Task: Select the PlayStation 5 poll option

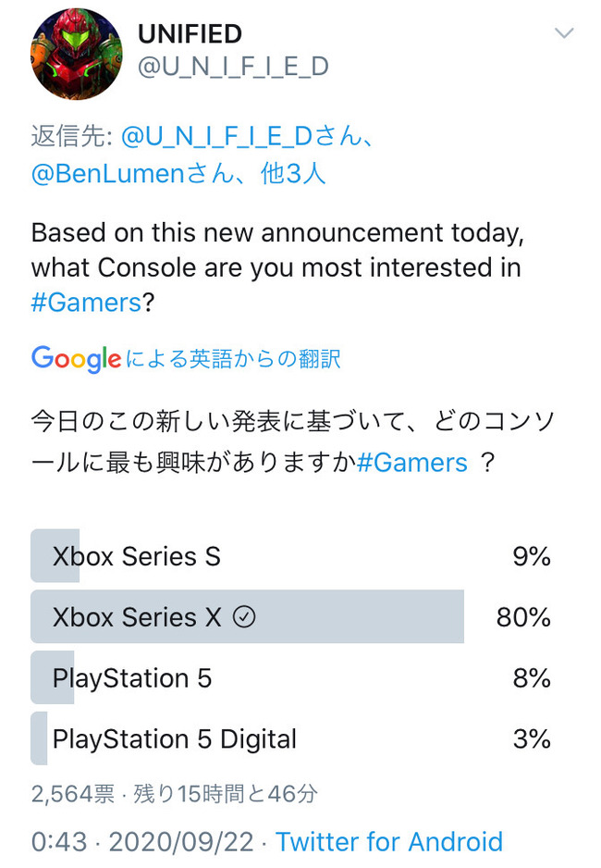Action: coord(132,678)
